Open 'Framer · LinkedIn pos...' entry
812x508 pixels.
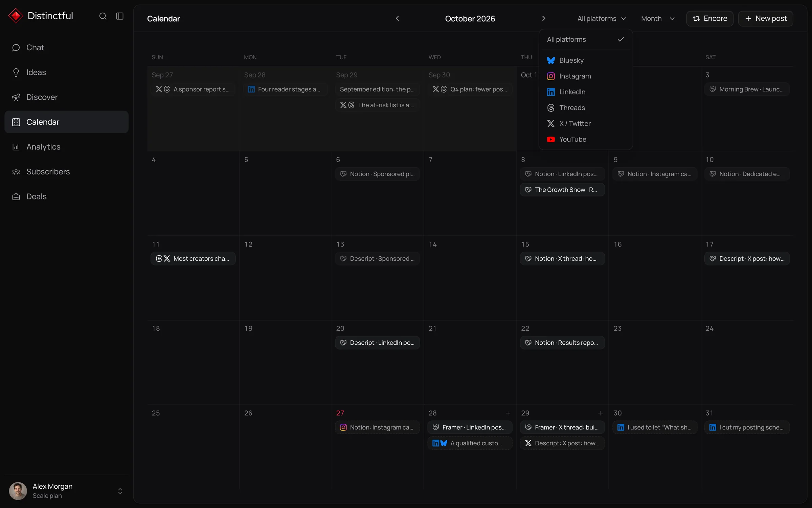[x=470, y=427]
